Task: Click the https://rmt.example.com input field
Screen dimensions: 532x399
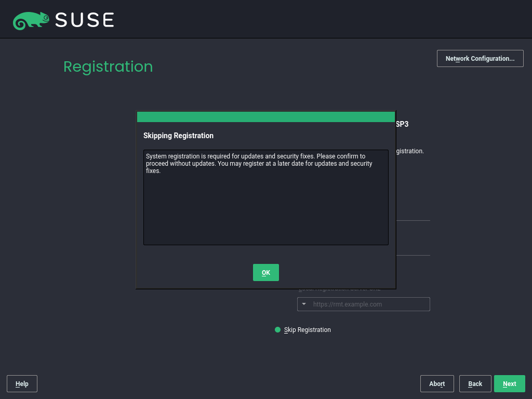Action: pyautogui.click(x=369, y=304)
